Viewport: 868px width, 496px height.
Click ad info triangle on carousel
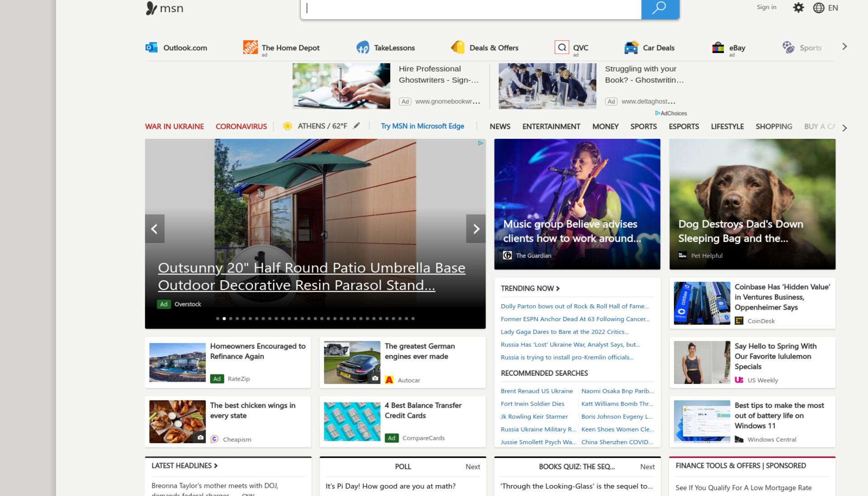point(481,143)
